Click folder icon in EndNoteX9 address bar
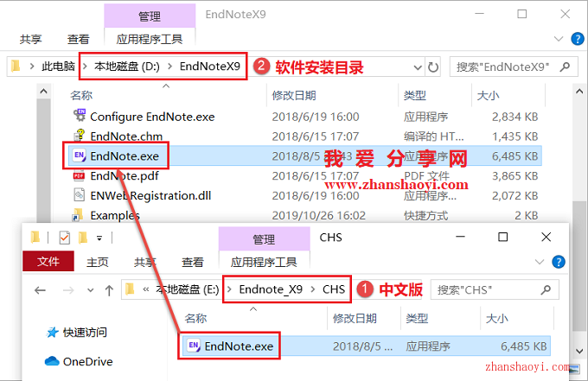This screenshot has width=588, height=381. point(16,66)
